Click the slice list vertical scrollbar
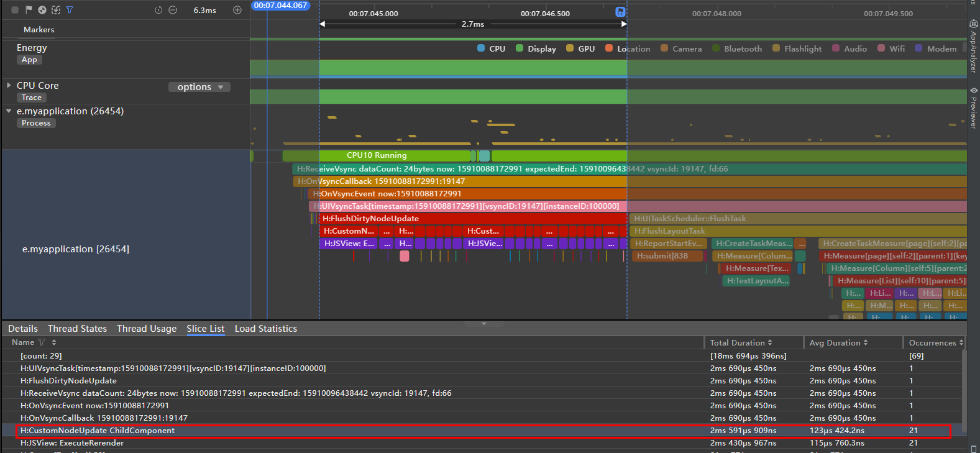 [x=964, y=391]
